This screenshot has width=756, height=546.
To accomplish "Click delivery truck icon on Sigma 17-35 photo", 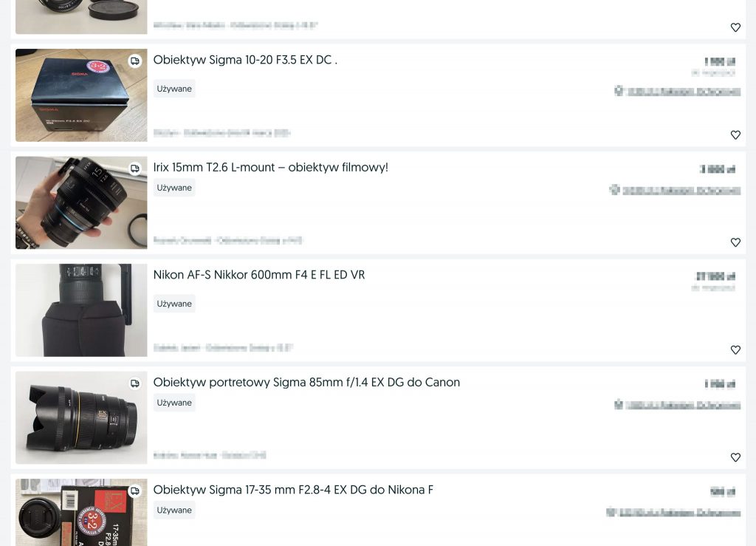I will pyautogui.click(x=135, y=491).
